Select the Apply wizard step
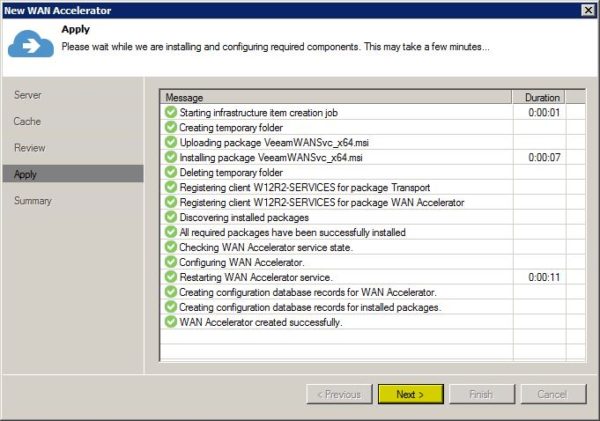The height and width of the screenshot is (421, 600). tap(73, 174)
